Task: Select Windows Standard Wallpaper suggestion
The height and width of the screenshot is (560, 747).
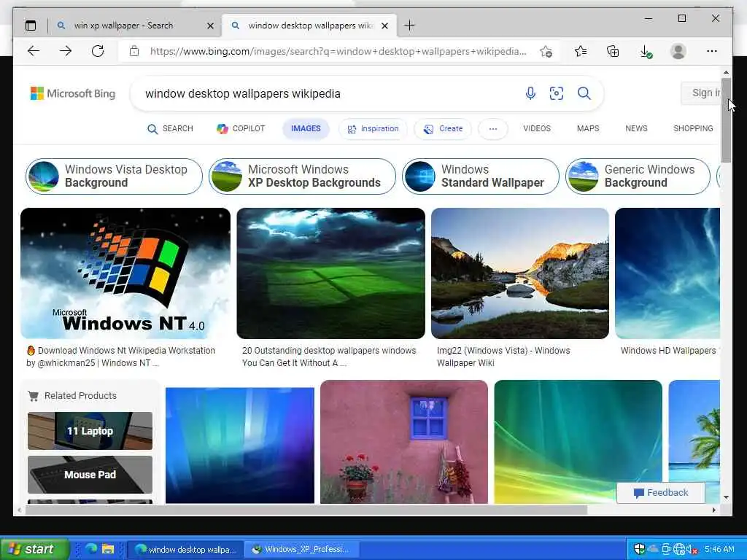Action: [480, 176]
